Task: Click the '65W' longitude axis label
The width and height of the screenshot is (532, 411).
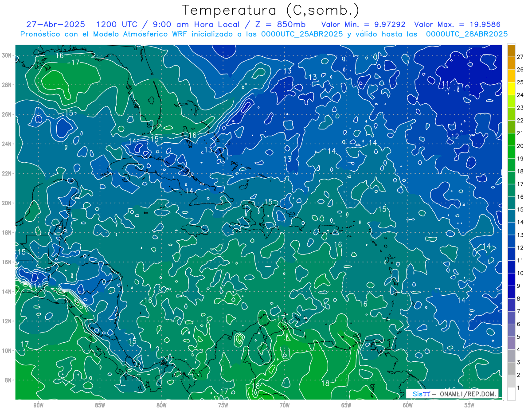Action: click(346, 405)
